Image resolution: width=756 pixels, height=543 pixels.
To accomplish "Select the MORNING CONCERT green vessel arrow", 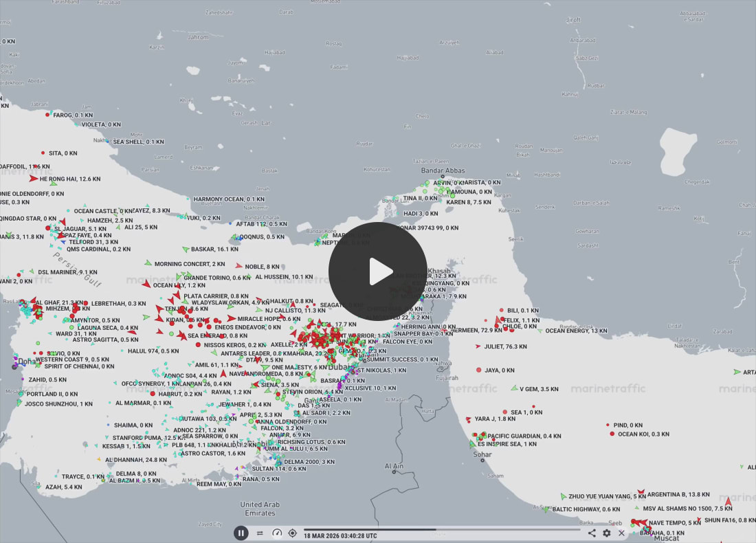I will [x=148, y=263].
